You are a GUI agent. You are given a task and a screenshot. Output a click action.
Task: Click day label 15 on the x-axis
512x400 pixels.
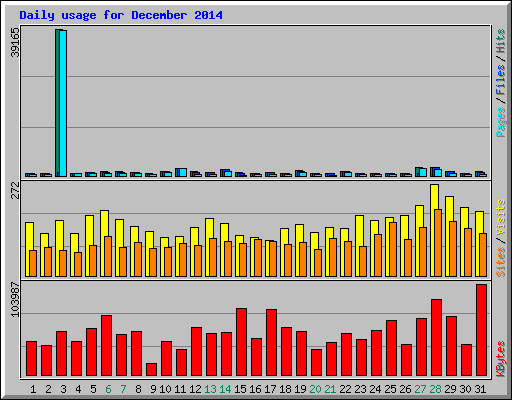pos(240,389)
